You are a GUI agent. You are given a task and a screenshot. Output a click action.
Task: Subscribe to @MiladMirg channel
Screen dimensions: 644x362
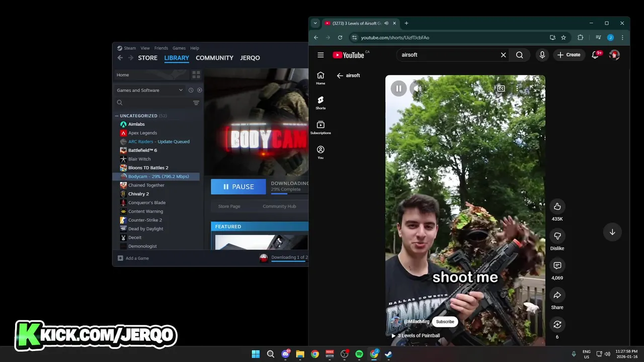445,322
